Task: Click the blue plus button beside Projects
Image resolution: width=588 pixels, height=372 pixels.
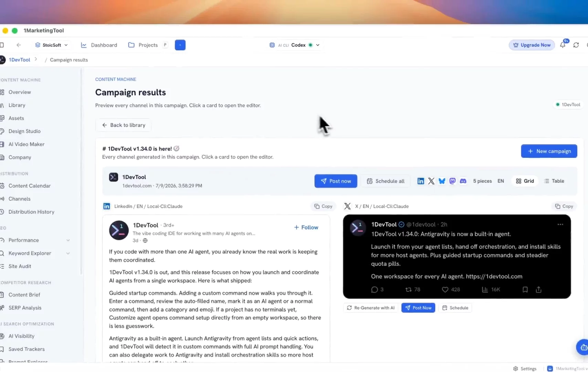Action: point(180,45)
